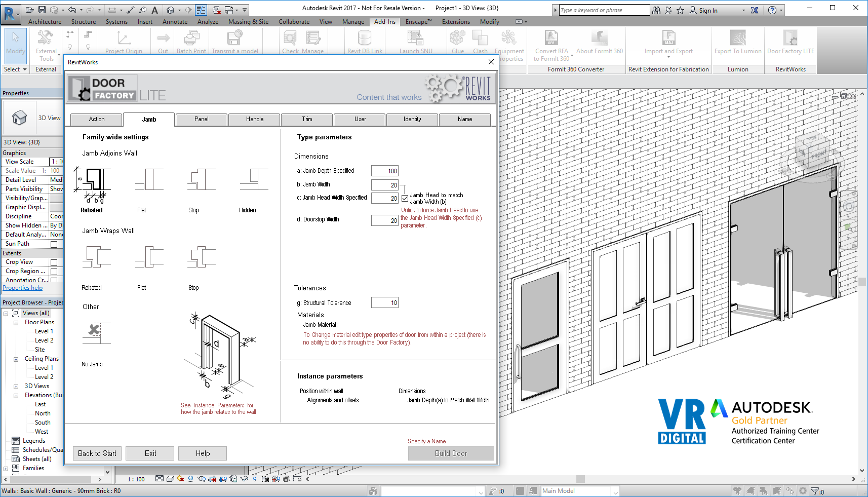Click the Back to Start button
The width and height of the screenshot is (868, 497).
point(97,453)
